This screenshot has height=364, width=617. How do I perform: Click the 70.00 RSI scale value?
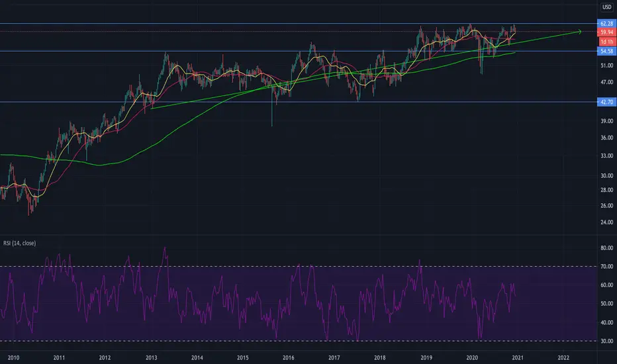click(607, 267)
